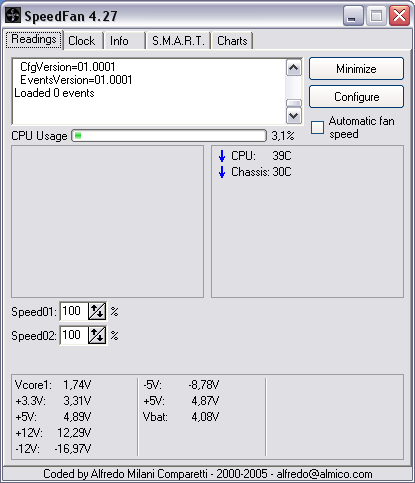Enable the Automatic fan speed checkbox
The height and width of the screenshot is (483, 415).
[317, 127]
